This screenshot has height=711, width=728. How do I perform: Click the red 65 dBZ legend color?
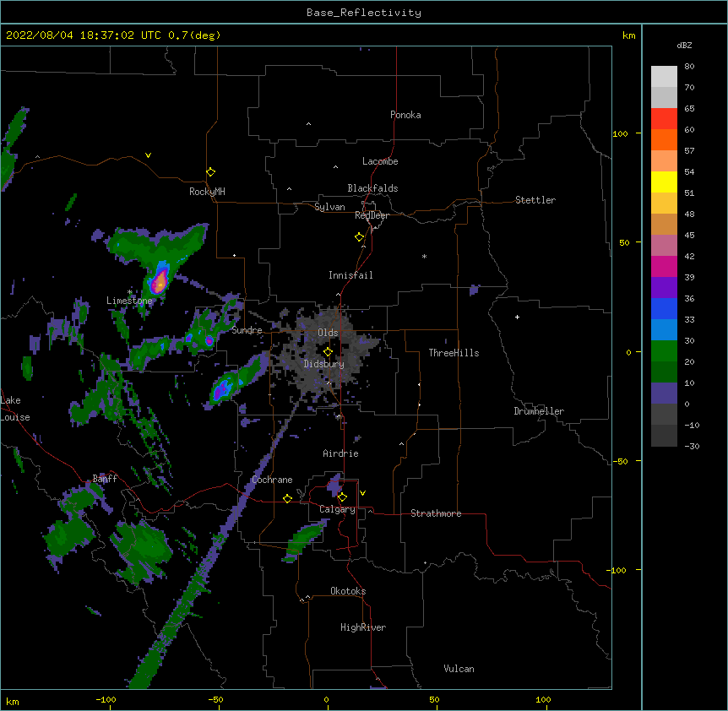[x=664, y=119]
